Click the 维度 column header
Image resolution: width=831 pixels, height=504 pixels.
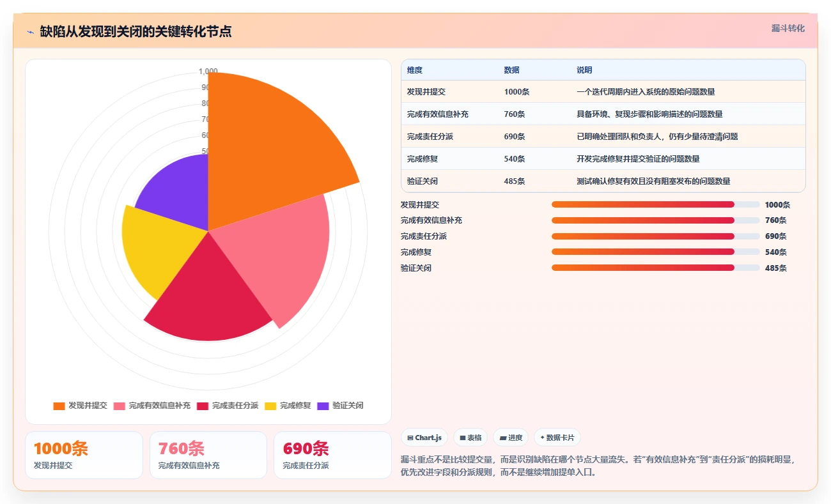[x=415, y=70]
